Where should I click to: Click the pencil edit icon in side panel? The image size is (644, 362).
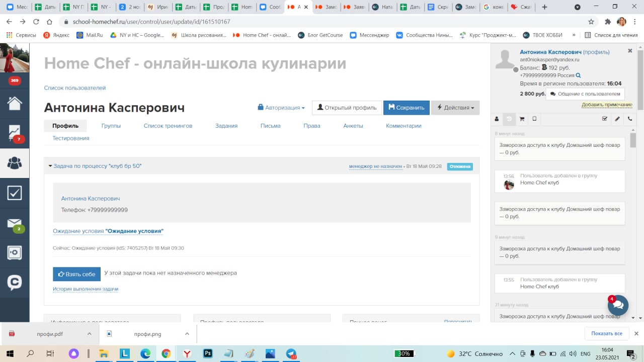[617, 119]
